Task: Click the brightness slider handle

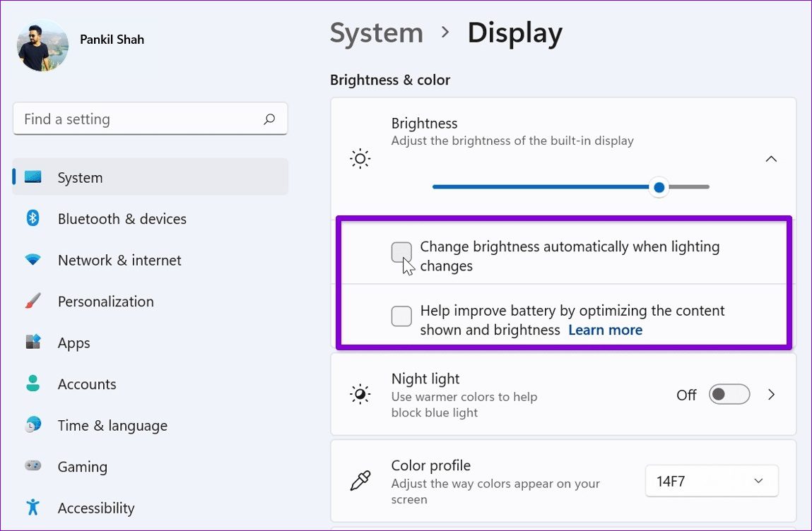Action: coord(659,187)
